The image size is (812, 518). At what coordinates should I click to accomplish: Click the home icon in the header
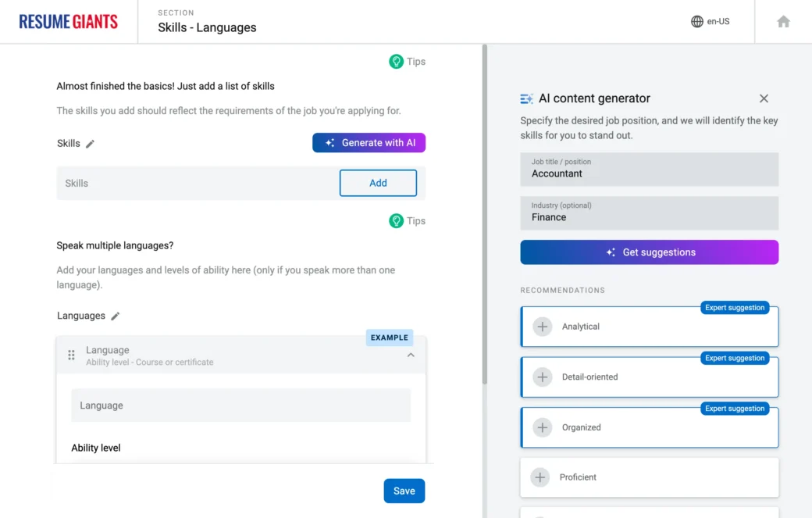783,22
